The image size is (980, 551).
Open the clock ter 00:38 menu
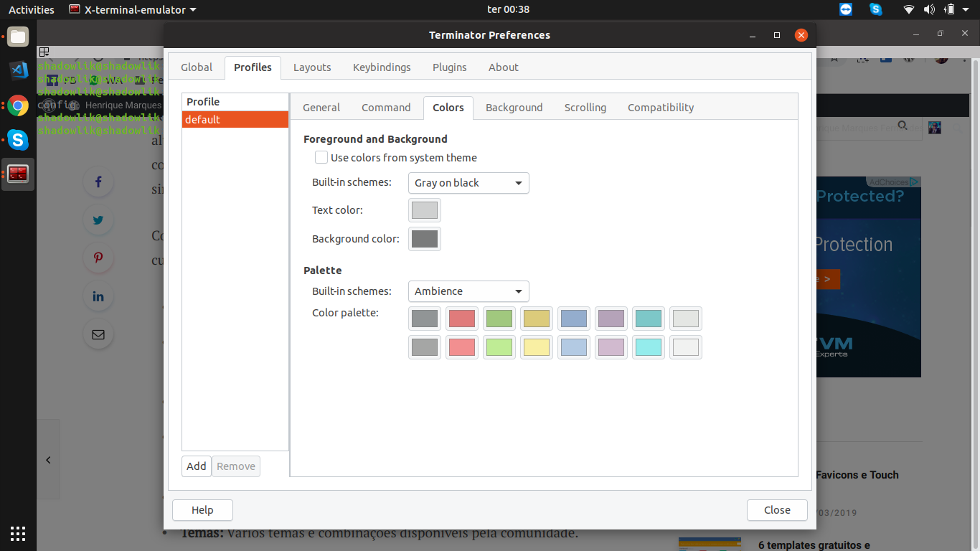[x=508, y=9]
